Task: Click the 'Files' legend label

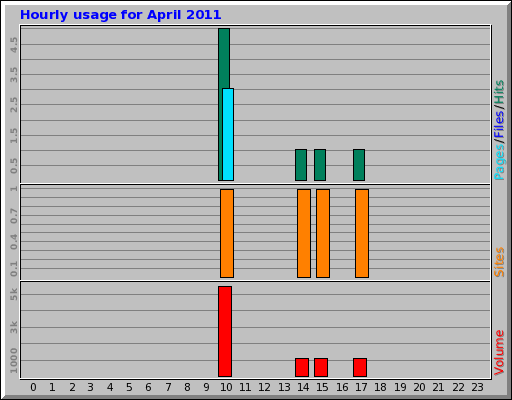Action: click(499, 124)
